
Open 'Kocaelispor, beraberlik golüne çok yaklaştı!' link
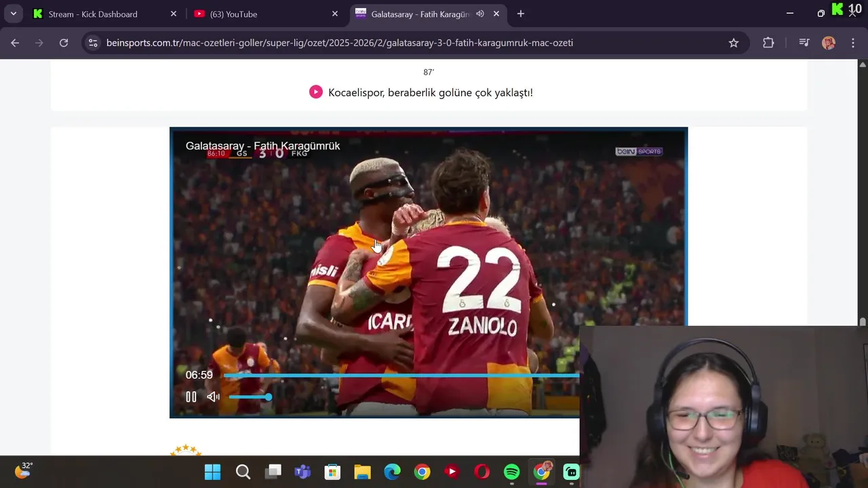[431, 93]
